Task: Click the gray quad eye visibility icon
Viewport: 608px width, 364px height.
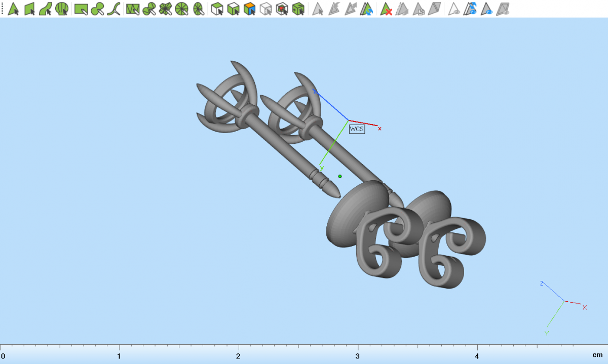Action: pyautogui.click(x=503, y=9)
